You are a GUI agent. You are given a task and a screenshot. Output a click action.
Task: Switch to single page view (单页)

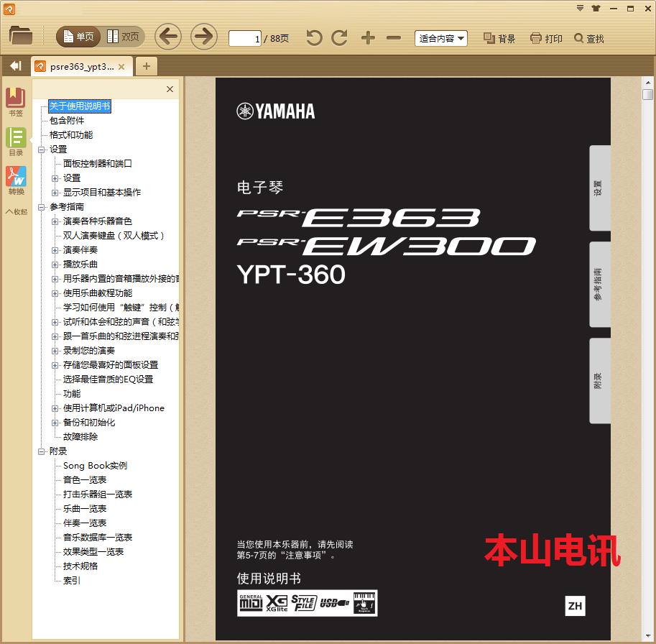point(78,37)
